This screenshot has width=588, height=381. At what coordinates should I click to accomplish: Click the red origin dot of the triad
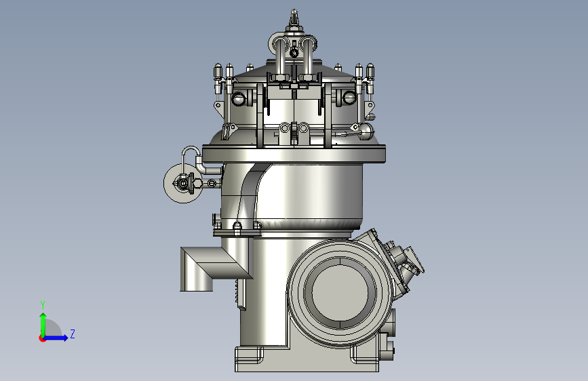[42, 338]
